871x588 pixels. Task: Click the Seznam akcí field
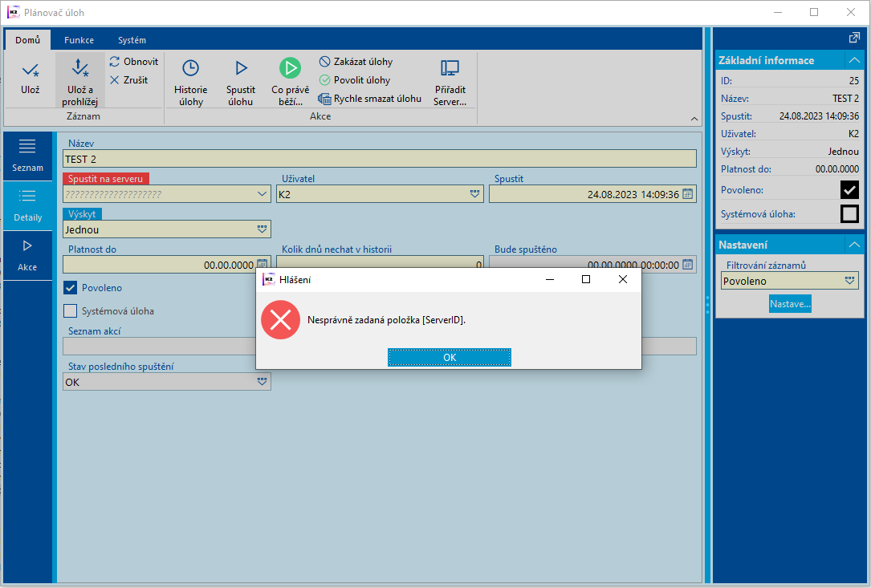tap(380, 346)
